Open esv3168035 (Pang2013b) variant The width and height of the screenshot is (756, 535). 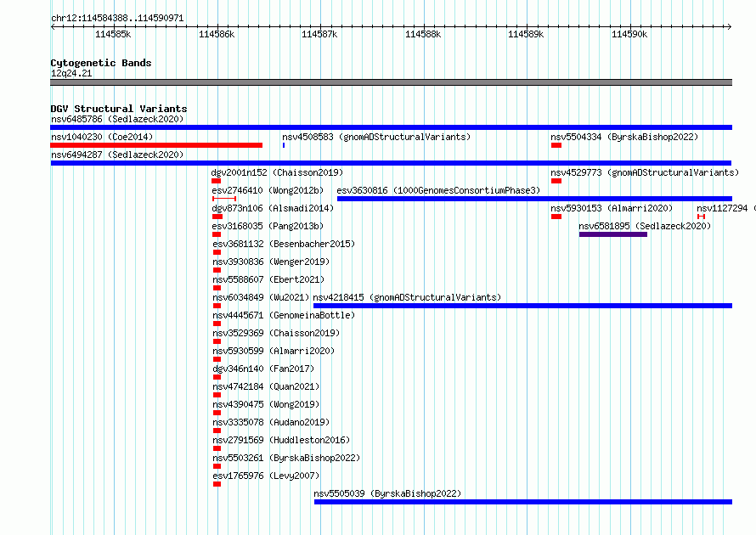tap(268, 226)
